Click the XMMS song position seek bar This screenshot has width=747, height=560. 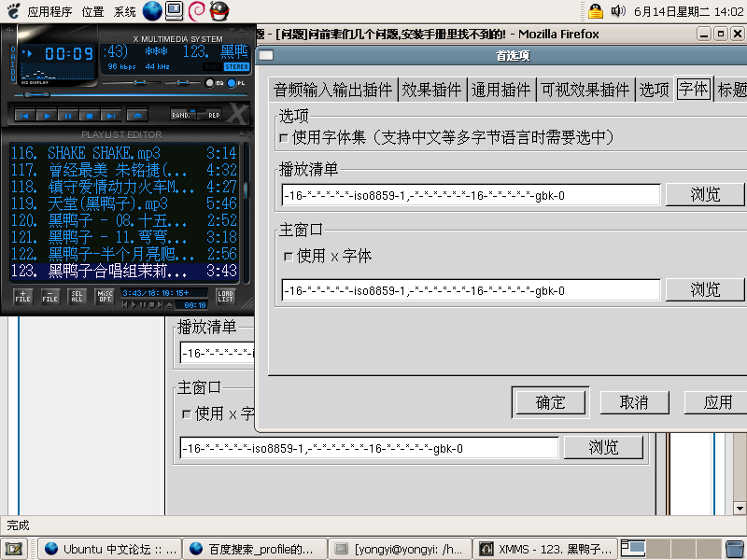[x=129, y=95]
